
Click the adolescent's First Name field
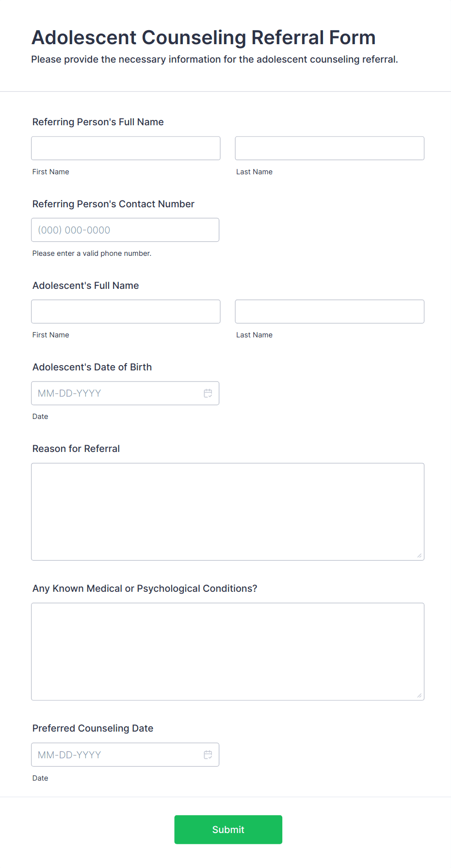[126, 311]
